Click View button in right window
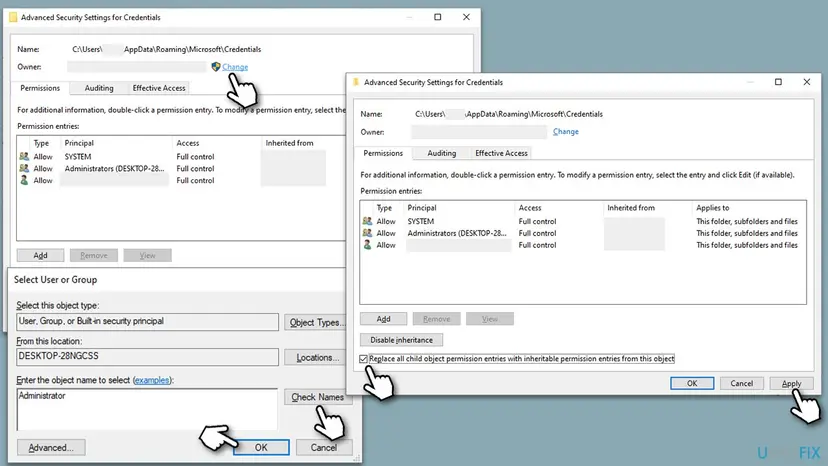This screenshot has width=828, height=466. (x=490, y=319)
